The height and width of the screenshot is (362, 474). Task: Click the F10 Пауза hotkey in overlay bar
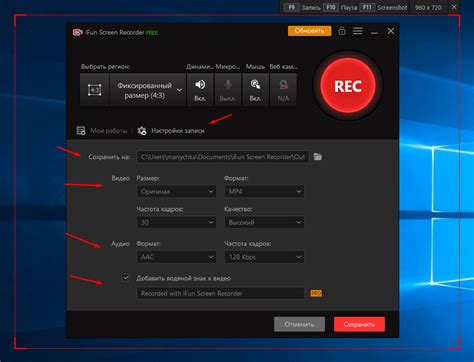340,7
